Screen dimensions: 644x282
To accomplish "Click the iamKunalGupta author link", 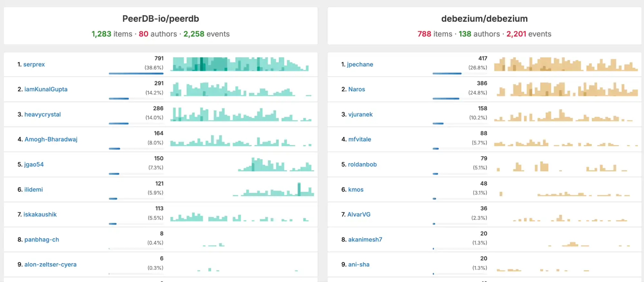I will click(46, 89).
